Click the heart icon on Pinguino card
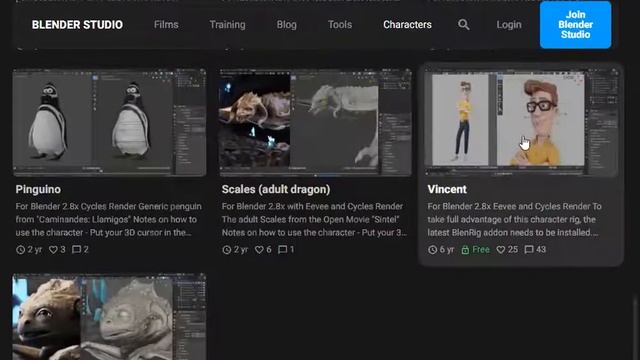640x360 pixels. click(x=53, y=249)
